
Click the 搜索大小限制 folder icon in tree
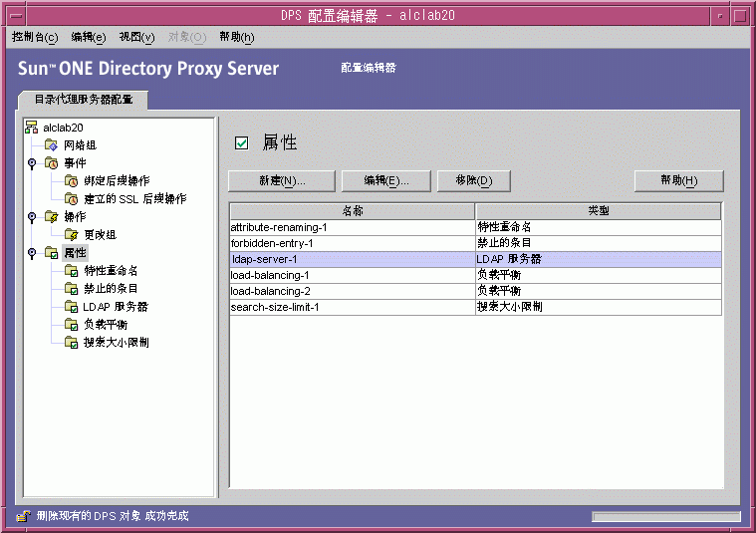tap(71, 342)
